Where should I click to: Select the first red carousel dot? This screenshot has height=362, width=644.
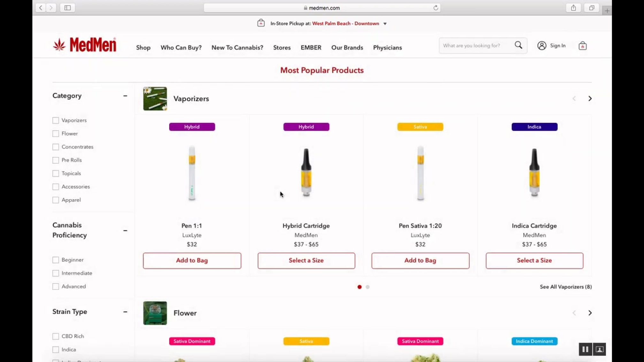(359, 287)
